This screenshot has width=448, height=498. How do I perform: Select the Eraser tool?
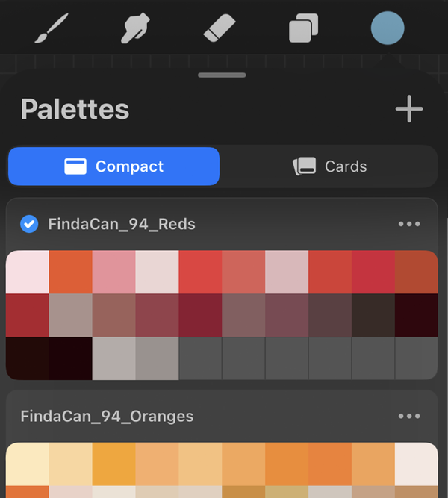[220, 29]
